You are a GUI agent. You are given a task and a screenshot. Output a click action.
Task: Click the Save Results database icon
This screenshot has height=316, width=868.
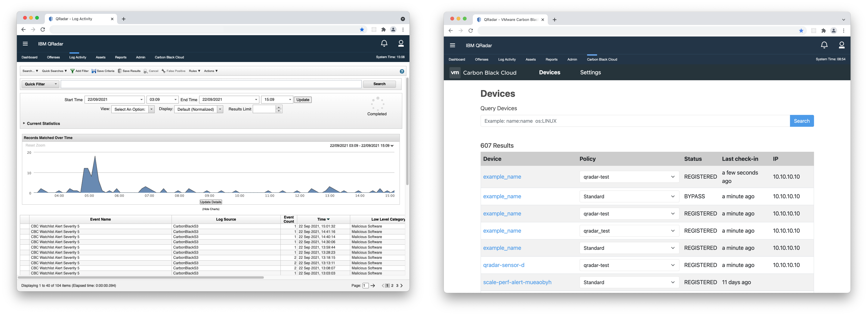tap(120, 71)
